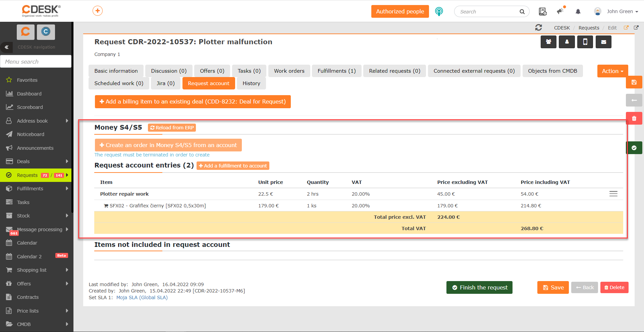Viewport: 644px width, 332px height.
Task: Switch to the Basic information tab
Action: [116, 71]
